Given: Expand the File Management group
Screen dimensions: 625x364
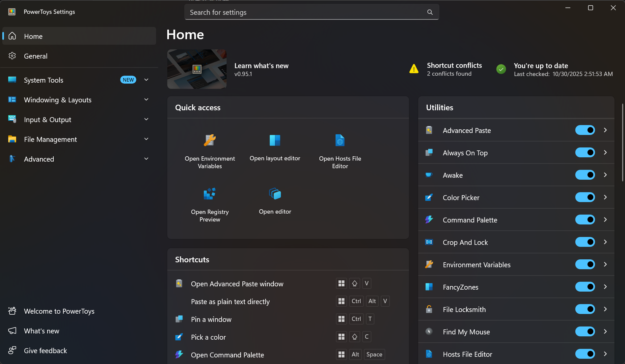Looking at the screenshot, I should pyautogui.click(x=146, y=139).
